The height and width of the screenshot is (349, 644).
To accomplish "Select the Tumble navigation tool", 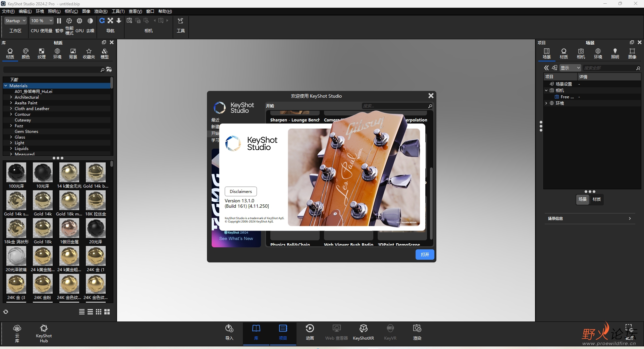I will (102, 21).
